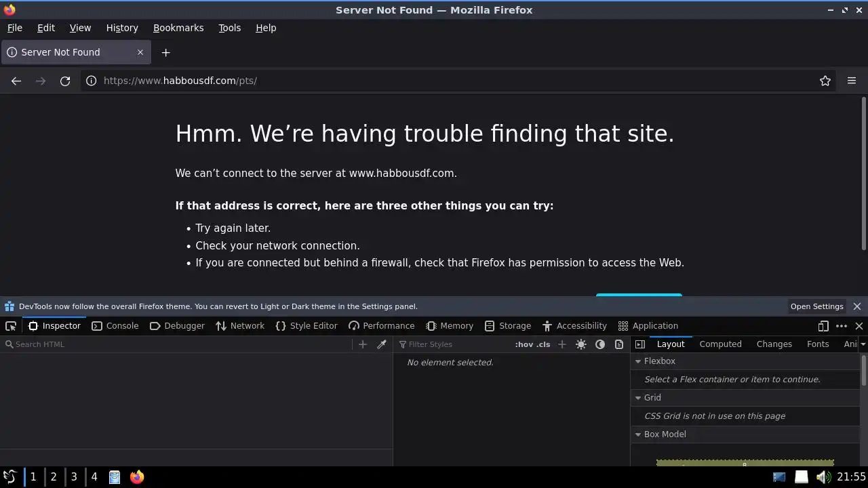Open the Application tab
868x488 pixels.
point(648,326)
